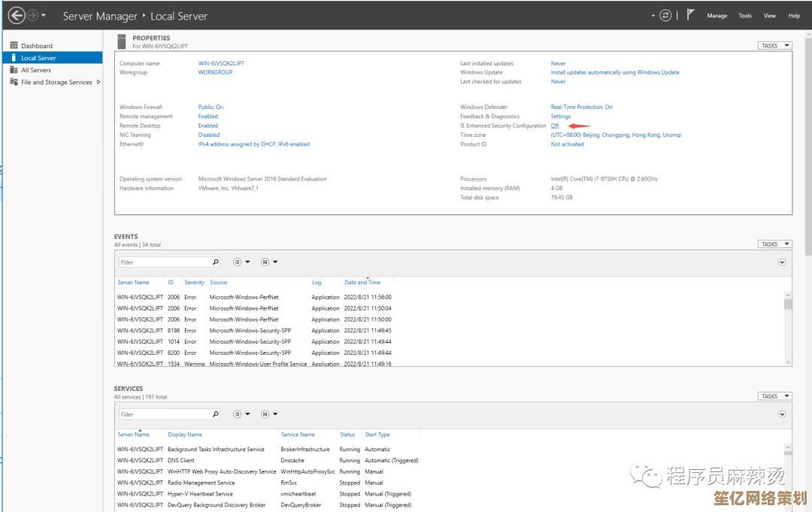This screenshot has width=812, height=512.
Task: Click the File and Storage Services icon
Action: tap(14, 82)
